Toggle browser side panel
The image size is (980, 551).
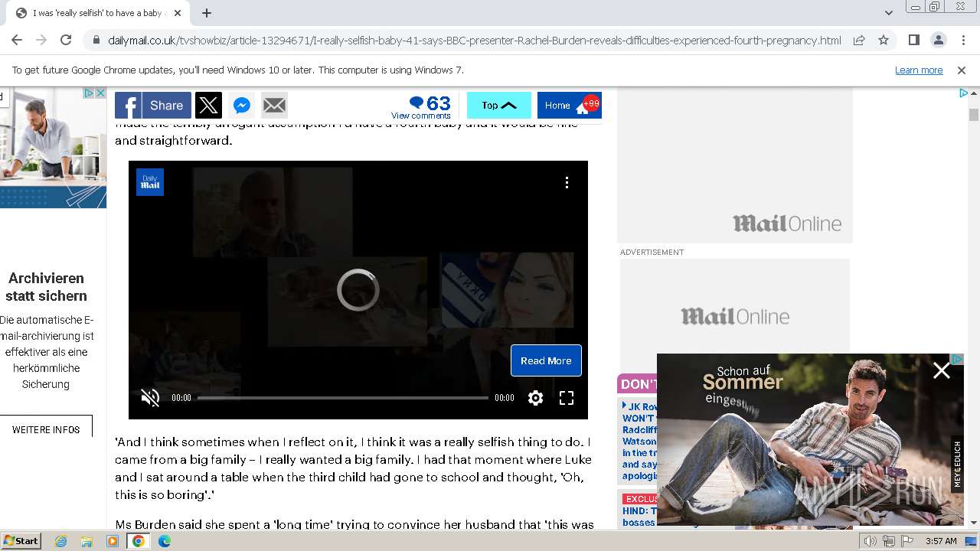click(x=913, y=41)
